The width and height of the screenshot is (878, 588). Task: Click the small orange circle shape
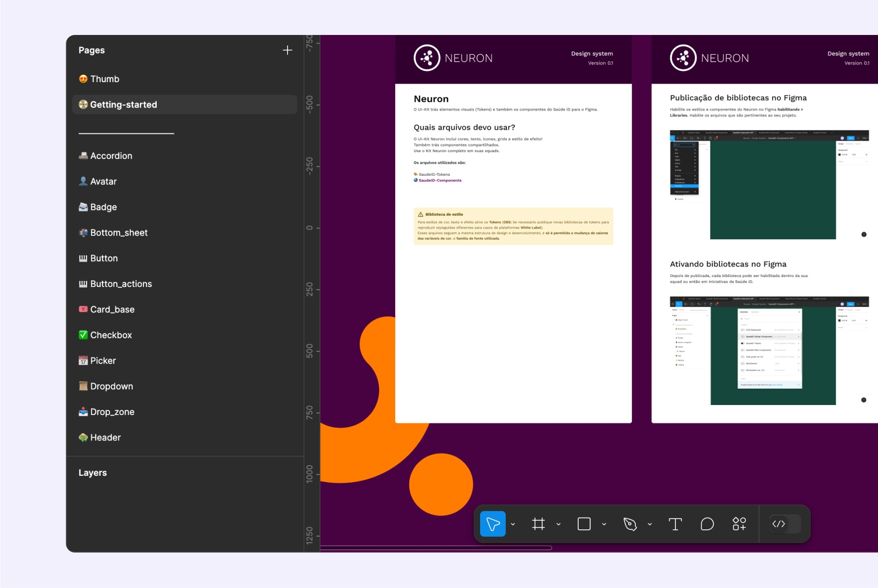[x=441, y=484]
